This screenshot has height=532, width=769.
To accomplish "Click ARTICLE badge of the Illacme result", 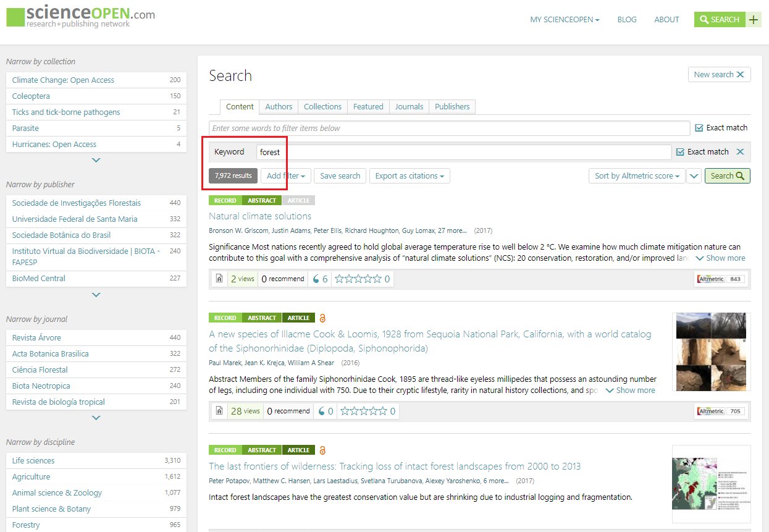I will (298, 318).
